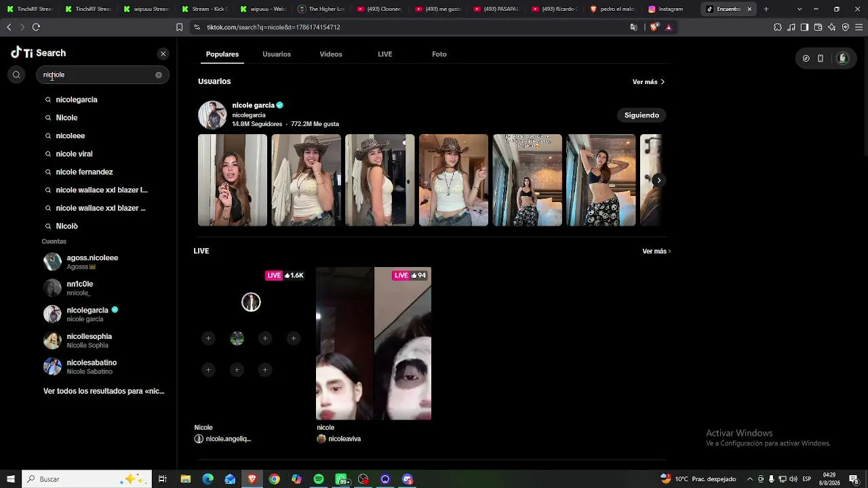Open the nicoleaviva LIVE stream thumbnail
The width and height of the screenshot is (868, 488).
click(x=374, y=344)
